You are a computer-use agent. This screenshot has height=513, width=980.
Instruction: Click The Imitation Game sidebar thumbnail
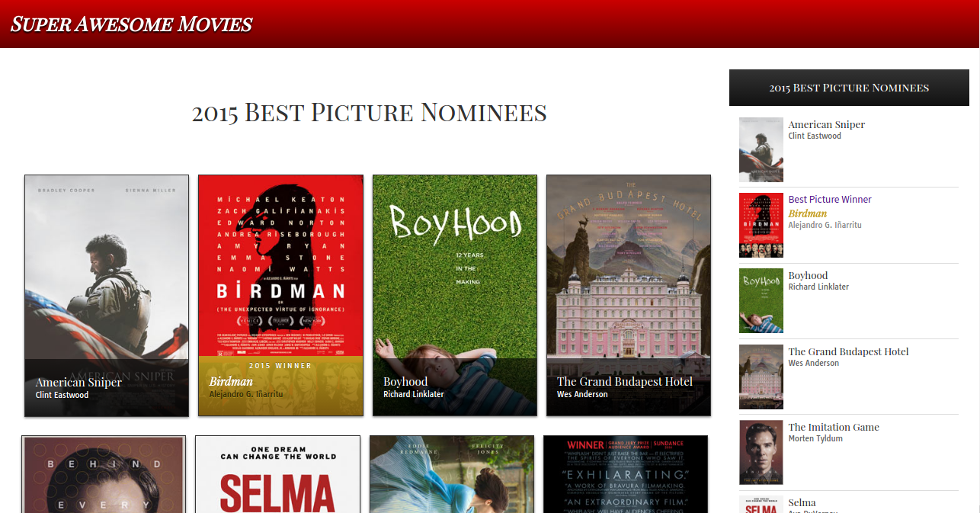[761, 452]
